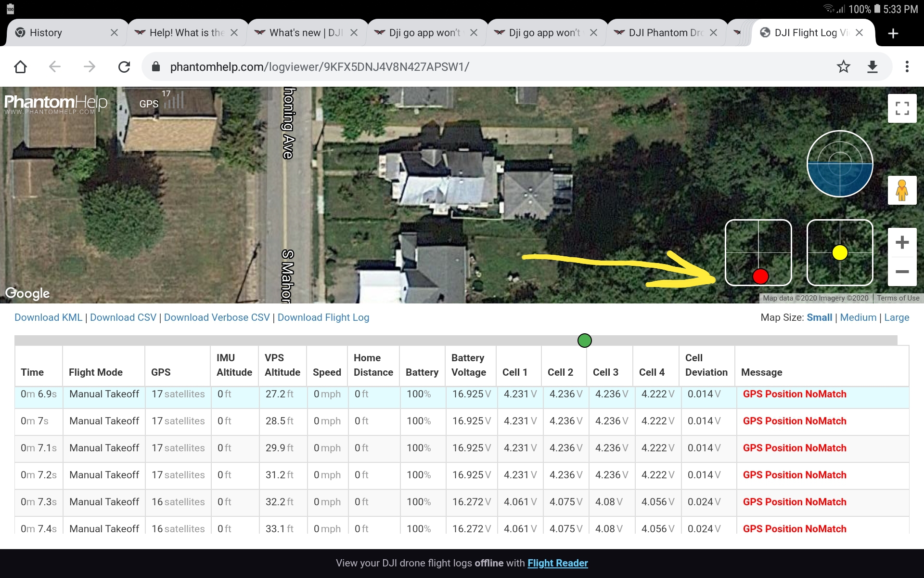Close the 'What's new | DJI' tab
The width and height of the screenshot is (924, 578).
(354, 33)
